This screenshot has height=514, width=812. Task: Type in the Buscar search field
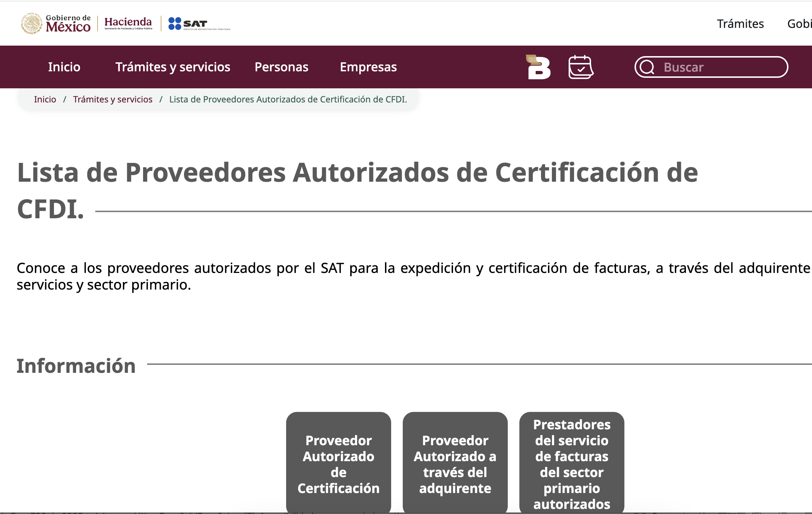pyautogui.click(x=721, y=67)
